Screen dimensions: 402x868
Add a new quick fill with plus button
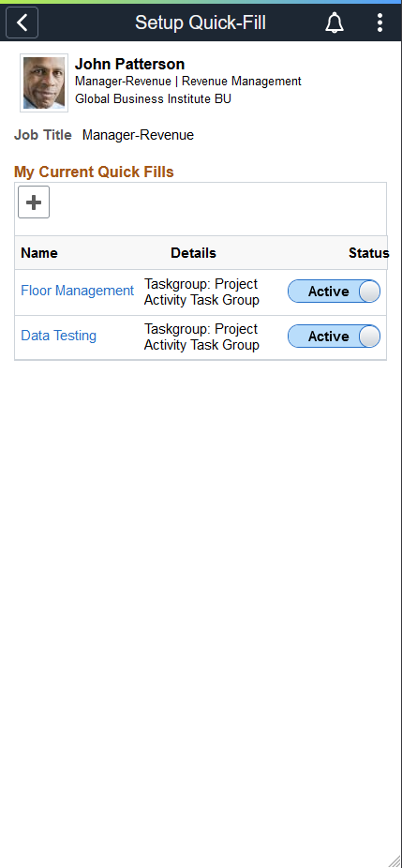[34, 202]
